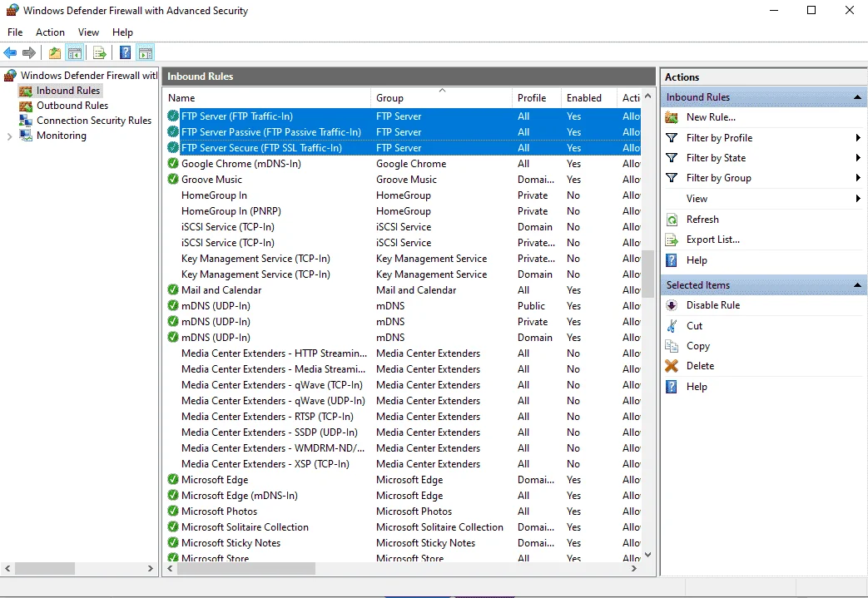
Task: Click scroll-down arrow of rules list
Action: click(x=647, y=555)
